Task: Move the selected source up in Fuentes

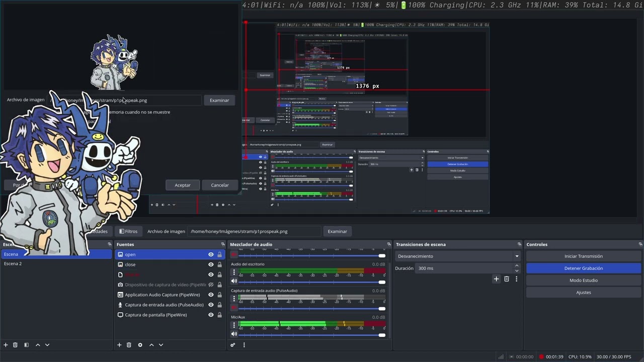Action: (151, 345)
